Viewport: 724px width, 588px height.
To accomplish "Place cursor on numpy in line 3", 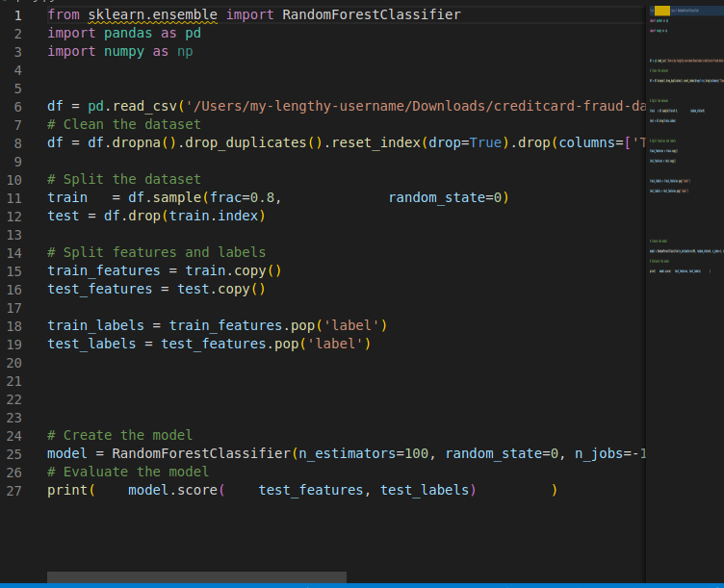I will (124, 51).
